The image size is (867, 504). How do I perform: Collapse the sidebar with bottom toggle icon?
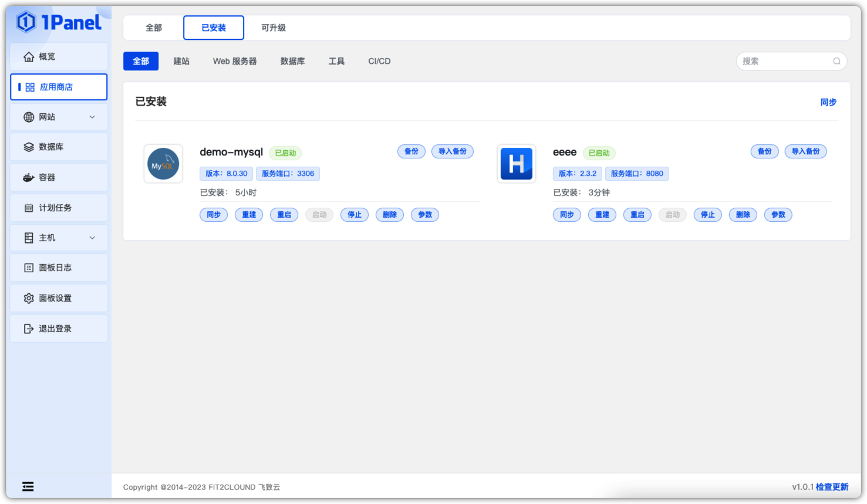coord(28,486)
